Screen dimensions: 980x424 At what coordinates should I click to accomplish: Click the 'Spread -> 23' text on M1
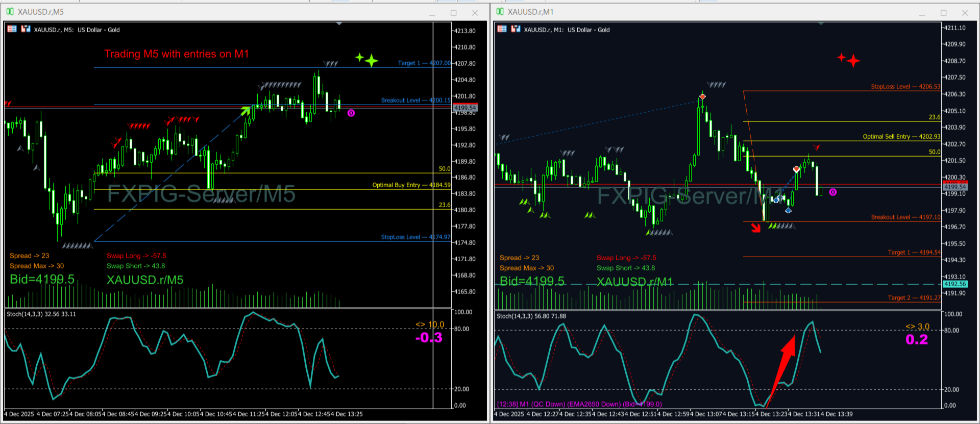pos(520,258)
